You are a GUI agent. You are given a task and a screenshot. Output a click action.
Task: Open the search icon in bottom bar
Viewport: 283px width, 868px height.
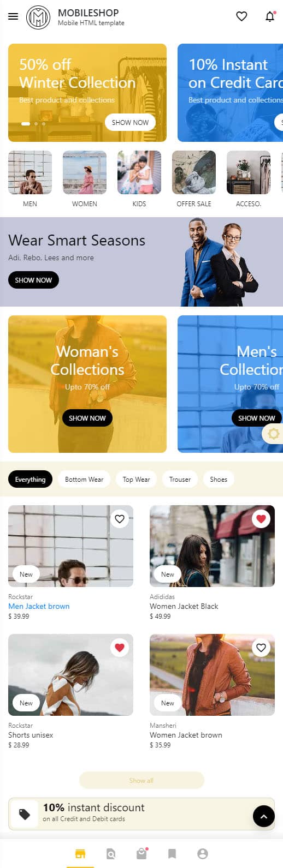pos(111,854)
